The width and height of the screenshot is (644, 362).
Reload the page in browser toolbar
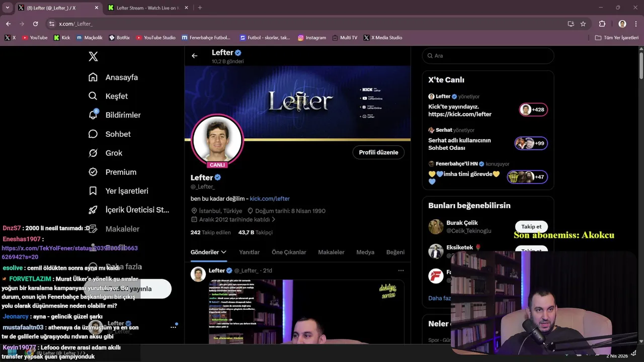[x=35, y=24]
